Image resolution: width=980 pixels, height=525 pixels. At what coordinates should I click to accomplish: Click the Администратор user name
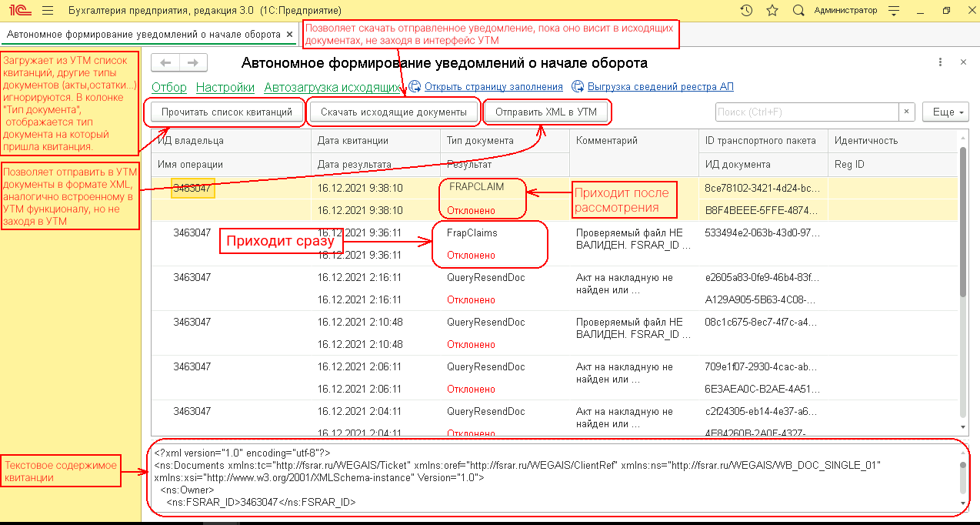click(845, 11)
